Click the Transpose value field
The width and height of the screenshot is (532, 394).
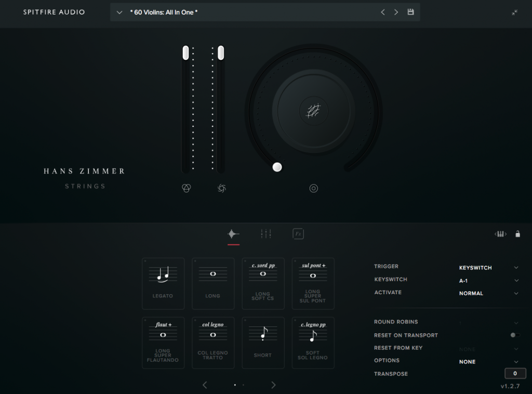515,373
